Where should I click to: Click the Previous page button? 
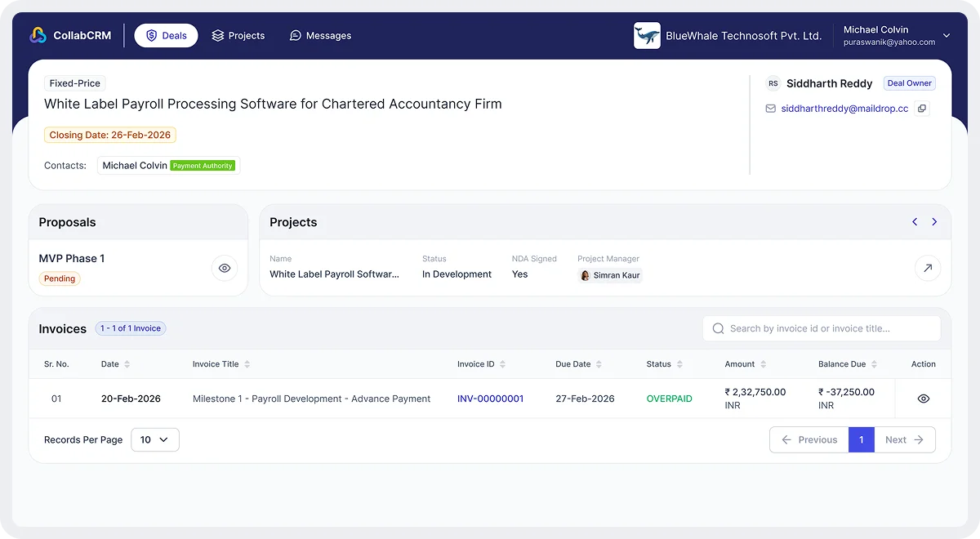point(809,439)
